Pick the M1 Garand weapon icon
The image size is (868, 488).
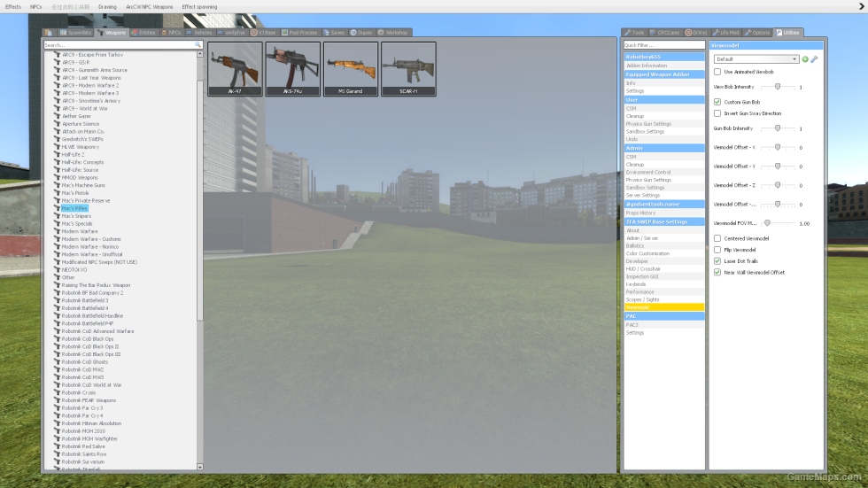[351, 69]
